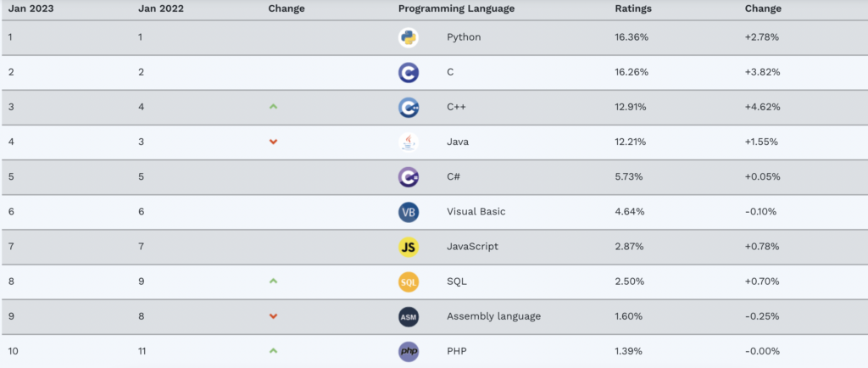
Task: Click the Python language name text
Action: (463, 38)
